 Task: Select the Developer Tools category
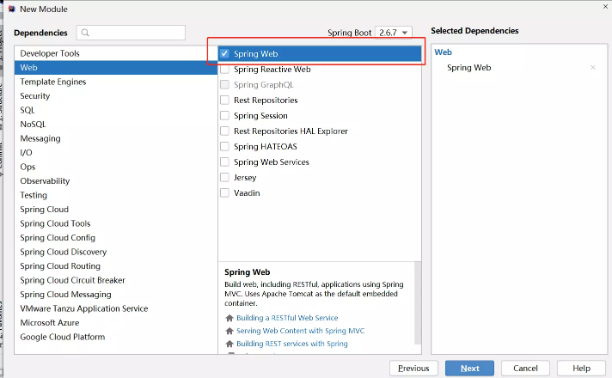point(116,53)
